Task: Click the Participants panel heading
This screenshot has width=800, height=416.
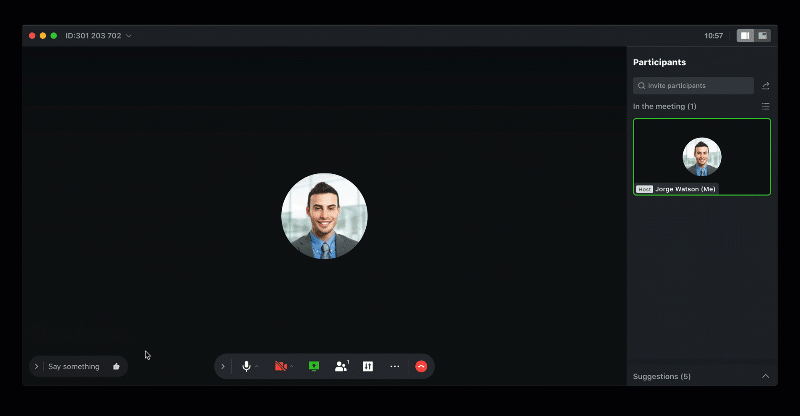Action: (x=659, y=62)
